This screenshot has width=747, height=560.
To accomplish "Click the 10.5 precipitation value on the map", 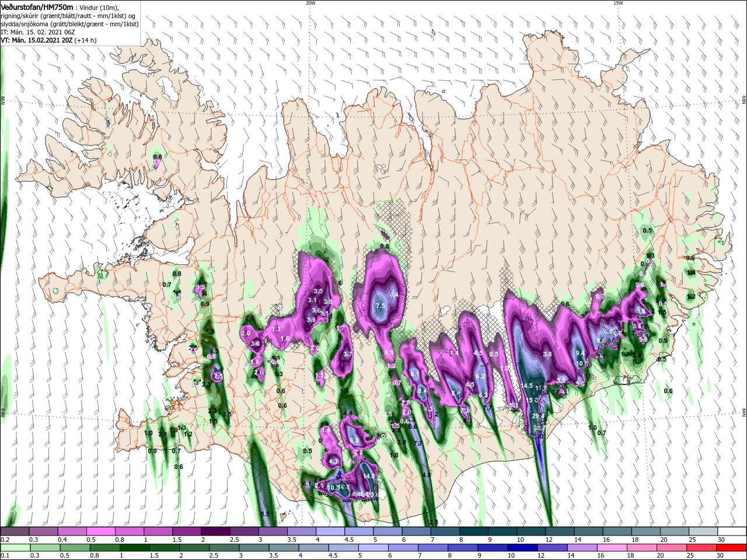I will click(x=582, y=363).
